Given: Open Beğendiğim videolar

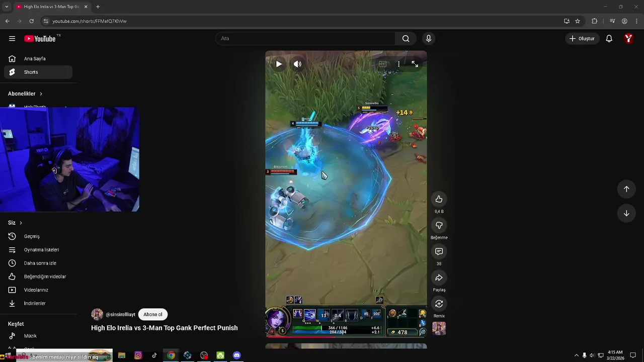Looking at the screenshot, I should pos(38,277).
